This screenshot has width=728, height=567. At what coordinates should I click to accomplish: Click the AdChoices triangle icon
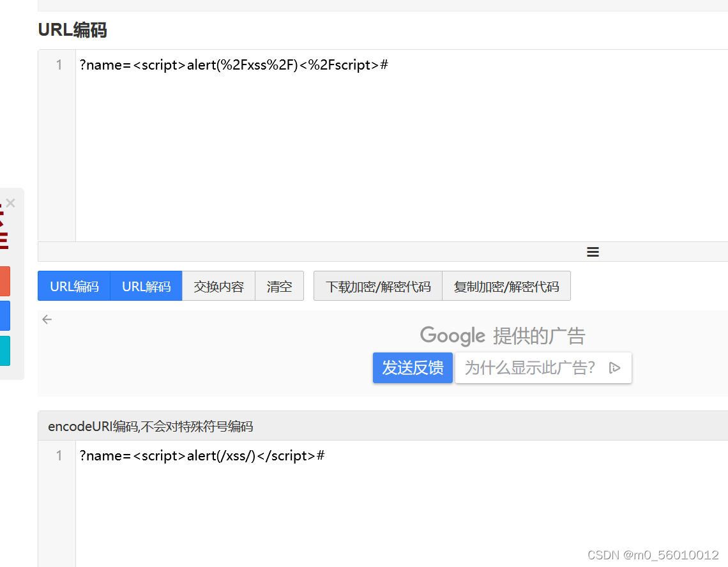(x=615, y=368)
